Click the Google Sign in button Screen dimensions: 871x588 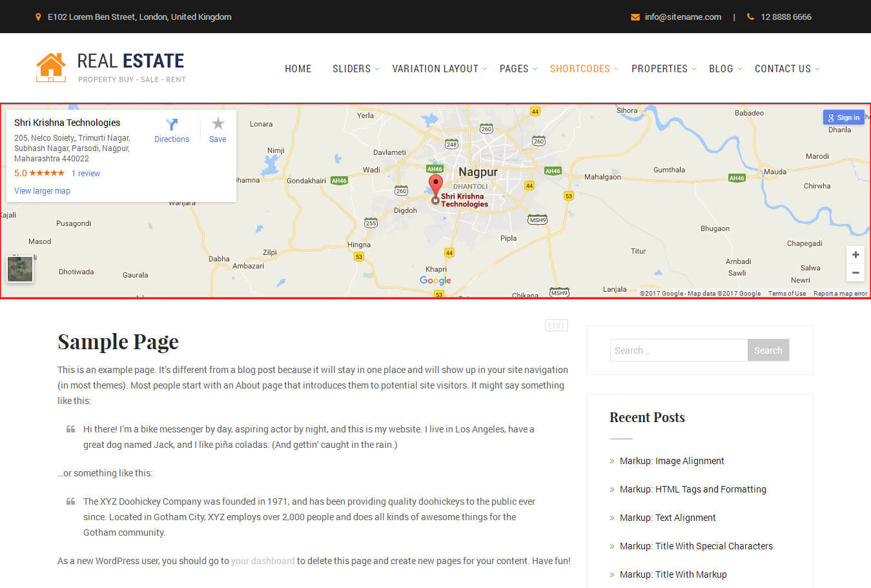tap(843, 117)
